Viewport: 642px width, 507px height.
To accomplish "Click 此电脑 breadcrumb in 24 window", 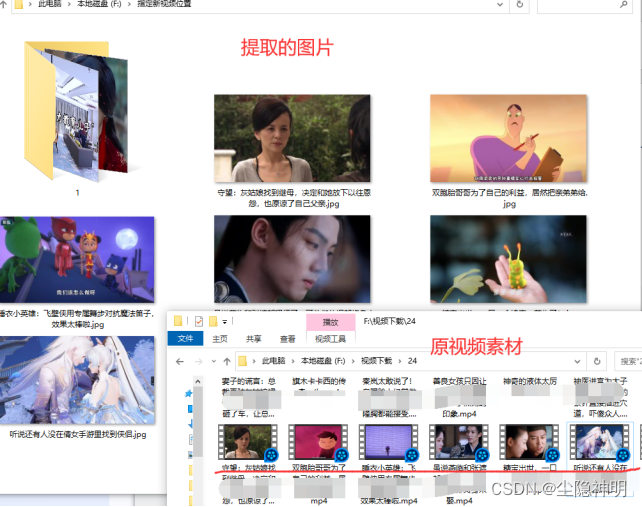I will (x=274, y=361).
